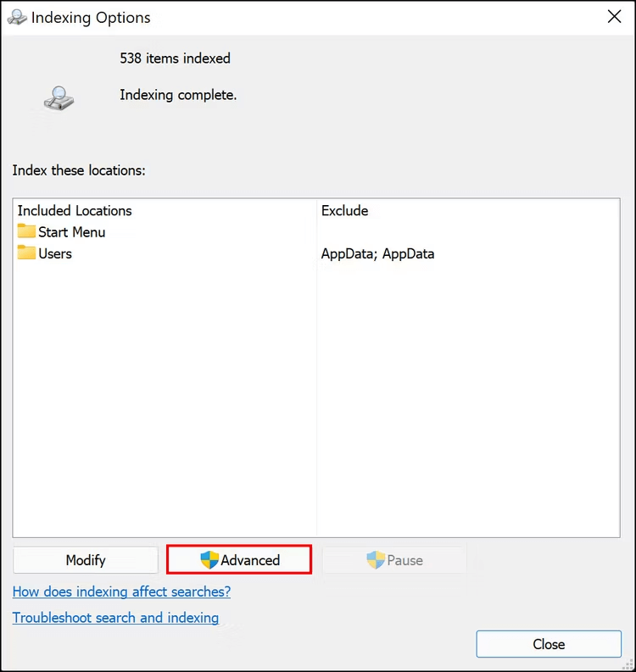The height and width of the screenshot is (672, 636).
Task: Close the window using the X button
Action: [x=614, y=17]
